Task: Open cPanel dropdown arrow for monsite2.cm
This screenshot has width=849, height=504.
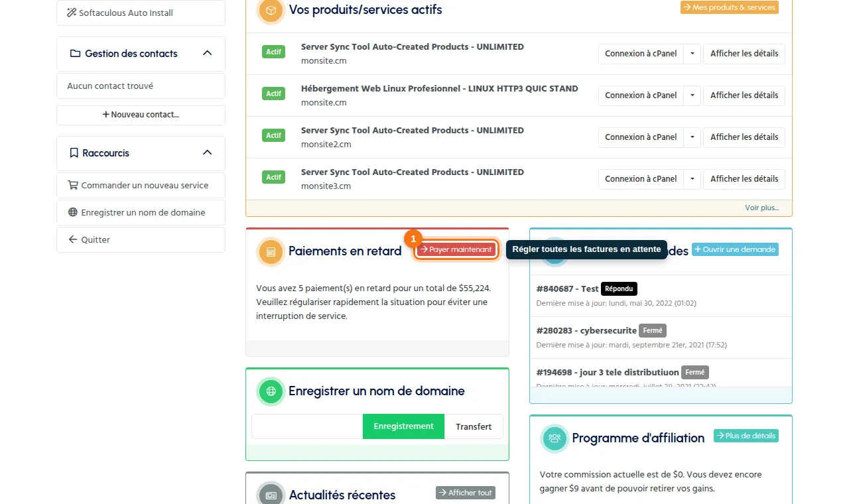Action: point(692,137)
